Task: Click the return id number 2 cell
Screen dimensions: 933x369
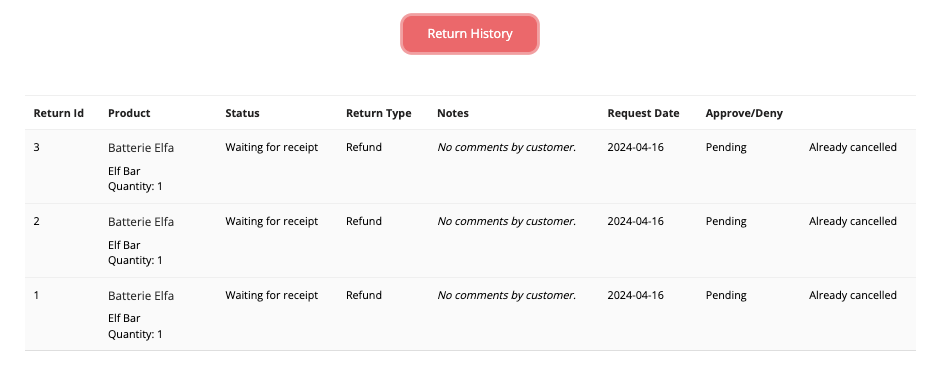Action: [36, 221]
